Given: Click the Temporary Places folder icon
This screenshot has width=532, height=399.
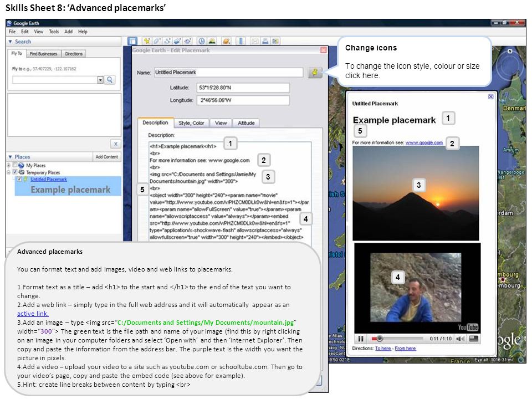Looking at the screenshot, I should click(x=22, y=172).
